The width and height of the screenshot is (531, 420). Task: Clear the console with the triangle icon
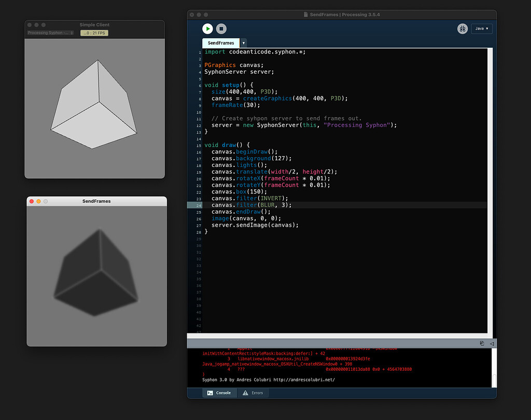tap(492, 343)
